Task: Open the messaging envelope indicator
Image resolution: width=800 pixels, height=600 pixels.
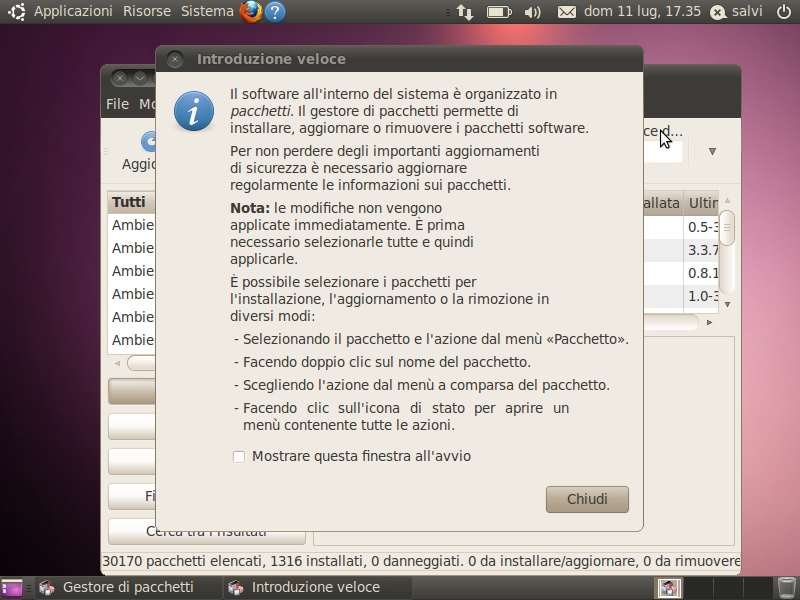Action: [x=566, y=12]
